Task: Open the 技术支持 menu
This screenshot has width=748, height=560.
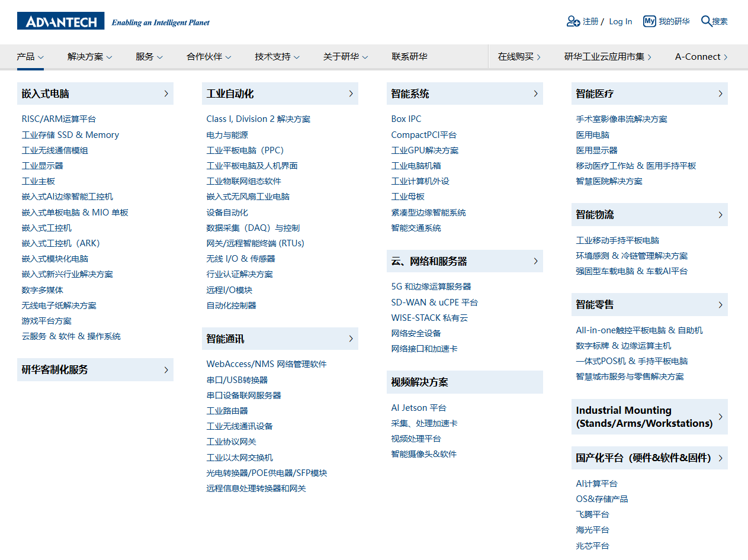Action: coord(277,57)
